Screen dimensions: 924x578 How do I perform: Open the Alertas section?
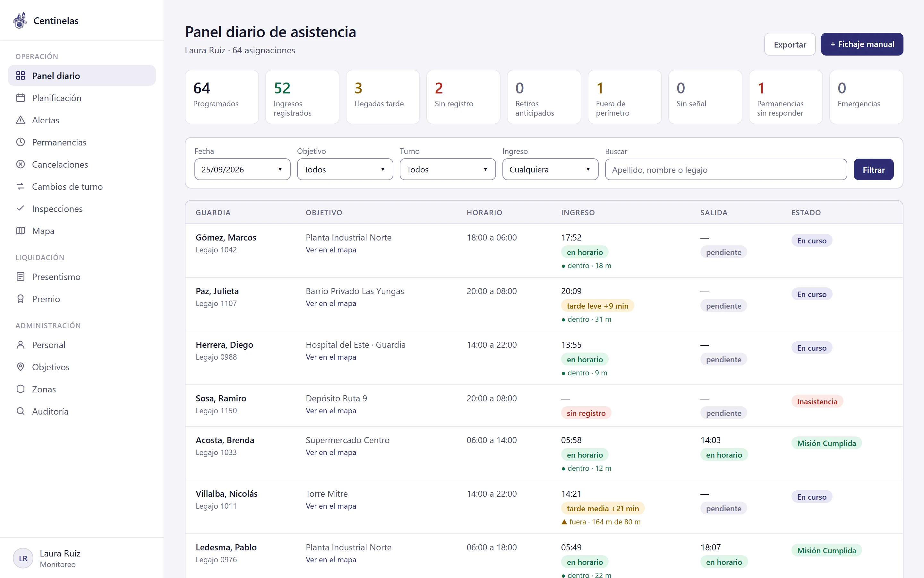point(82,120)
